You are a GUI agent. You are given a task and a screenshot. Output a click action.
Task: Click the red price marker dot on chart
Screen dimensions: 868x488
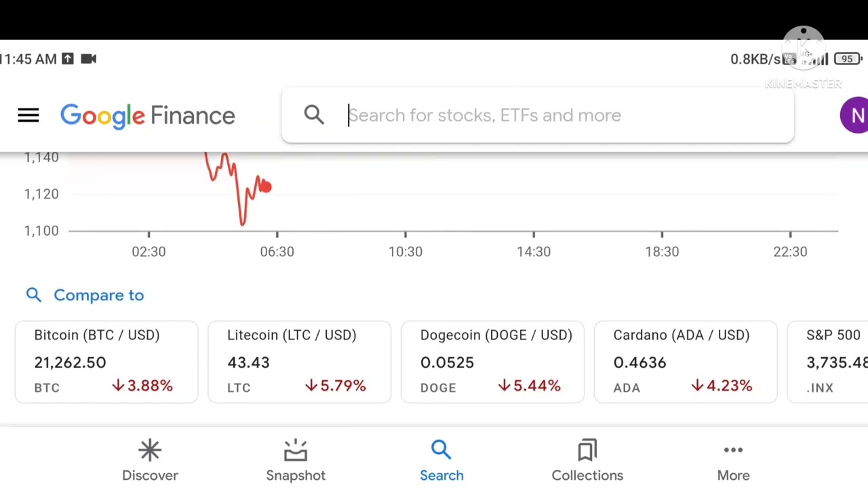coord(265,186)
